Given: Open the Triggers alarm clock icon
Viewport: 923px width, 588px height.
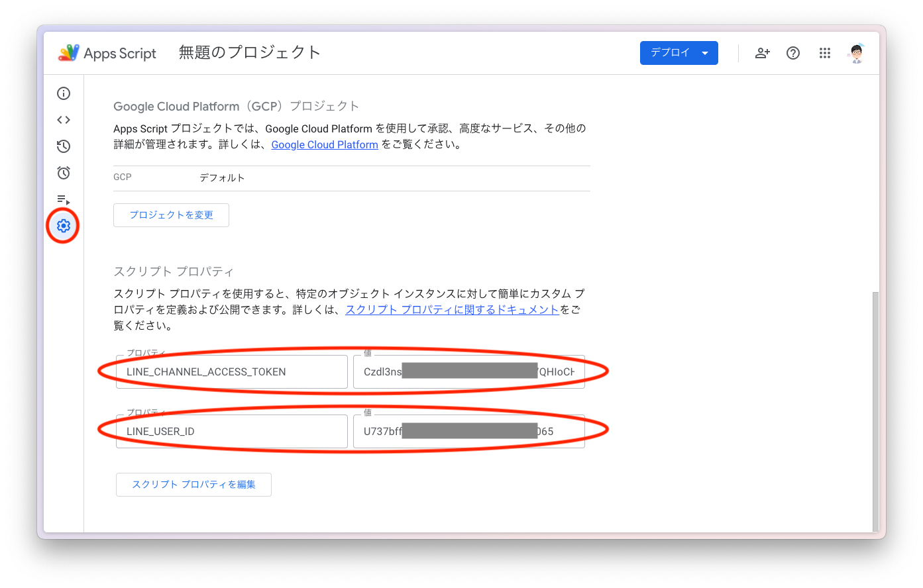Looking at the screenshot, I should click(63, 173).
